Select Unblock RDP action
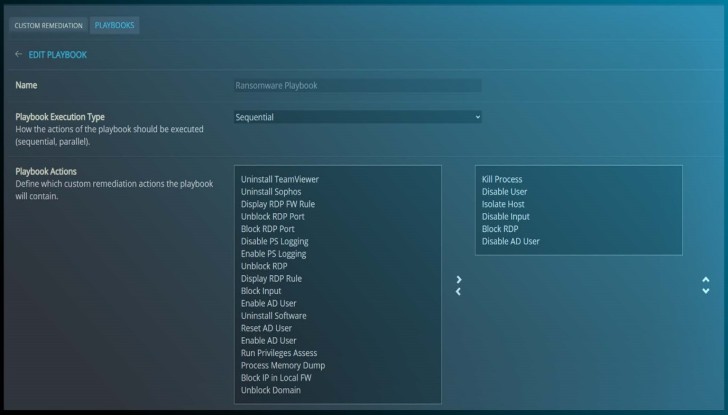 point(264,266)
